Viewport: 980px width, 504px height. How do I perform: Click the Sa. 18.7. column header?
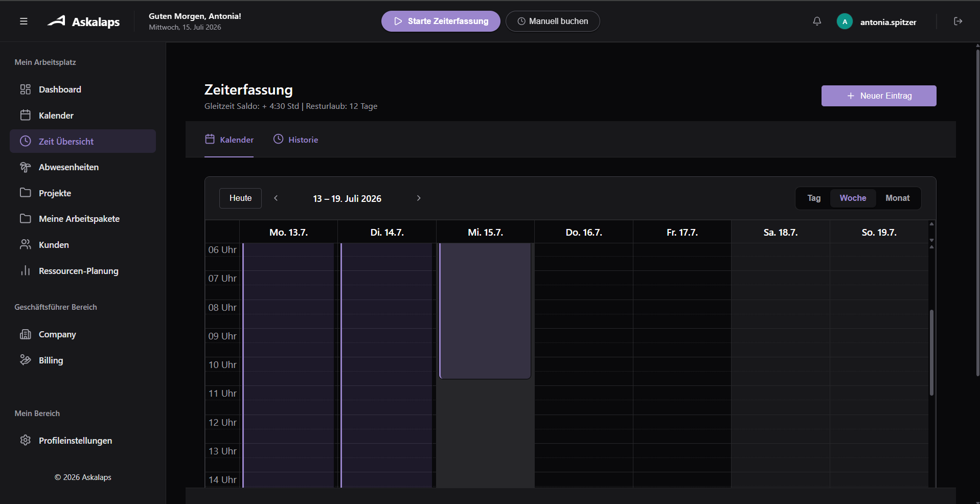coord(781,233)
